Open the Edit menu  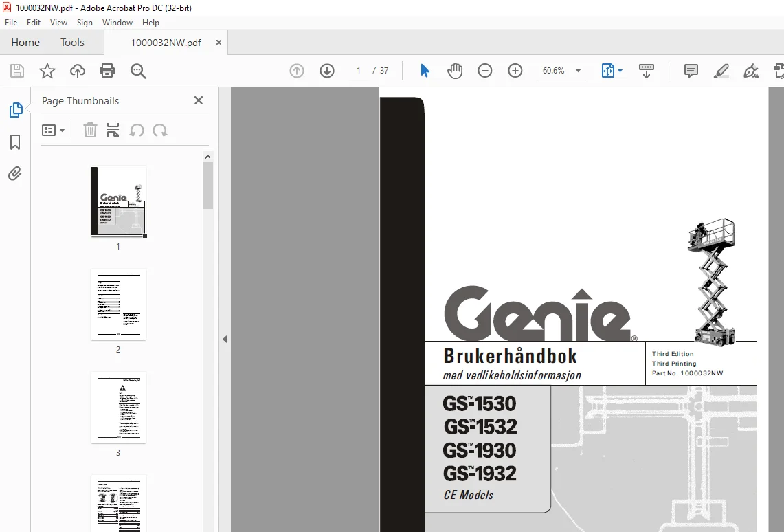34,23
